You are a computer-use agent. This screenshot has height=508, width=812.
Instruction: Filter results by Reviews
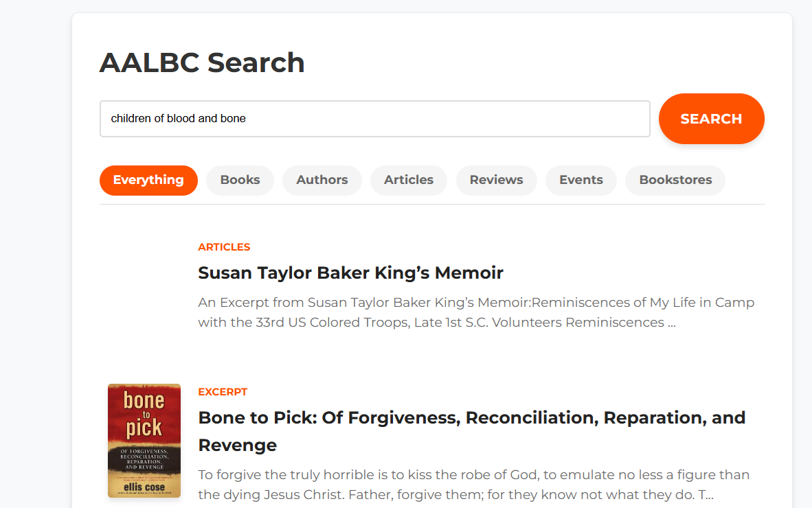pos(496,180)
